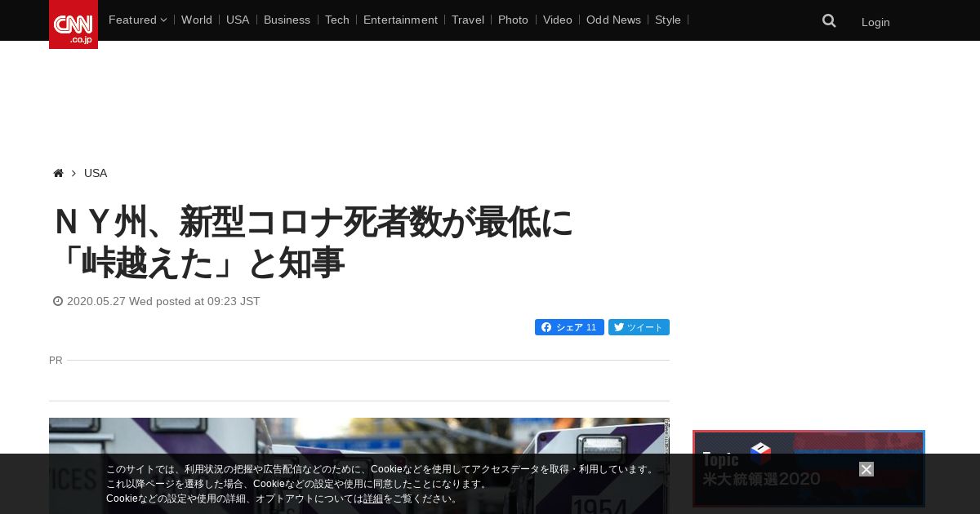Open the Tech section

[337, 20]
